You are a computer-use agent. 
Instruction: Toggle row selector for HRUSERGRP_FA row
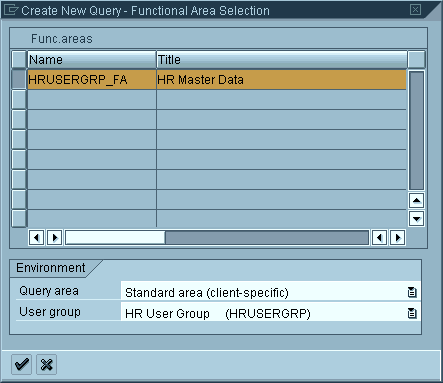click(x=19, y=79)
